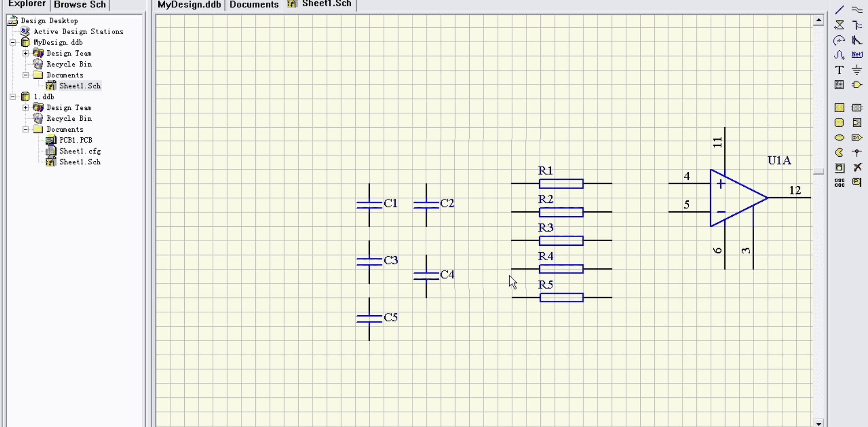The width and height of the screenshot is (868, 427).
Task: Select resistor R3 on the schematic
Action: 561,240
